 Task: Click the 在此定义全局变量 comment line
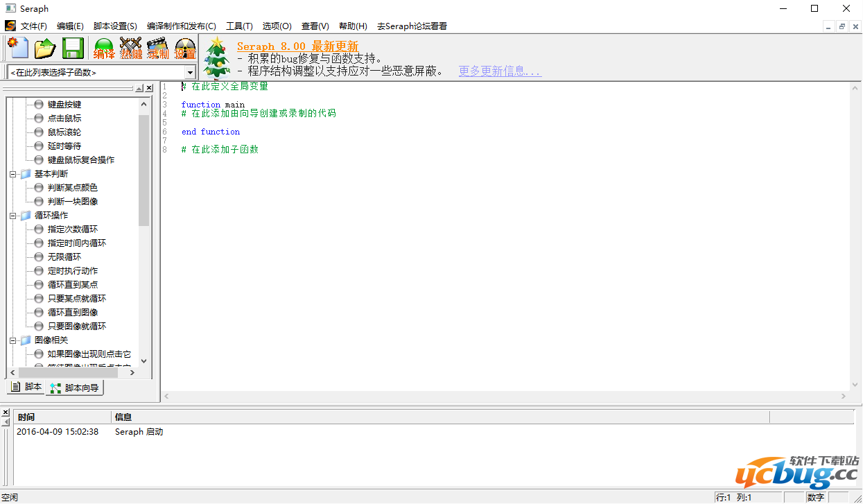tap(225, 87)
